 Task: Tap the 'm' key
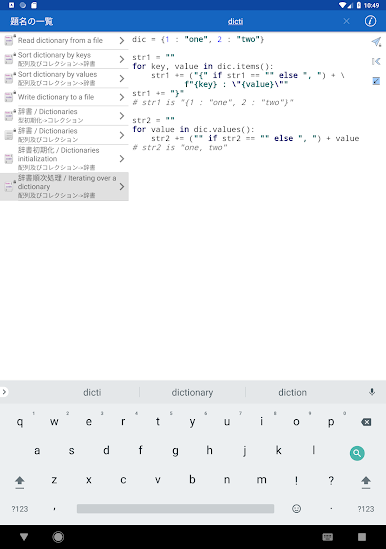(262, 480)
